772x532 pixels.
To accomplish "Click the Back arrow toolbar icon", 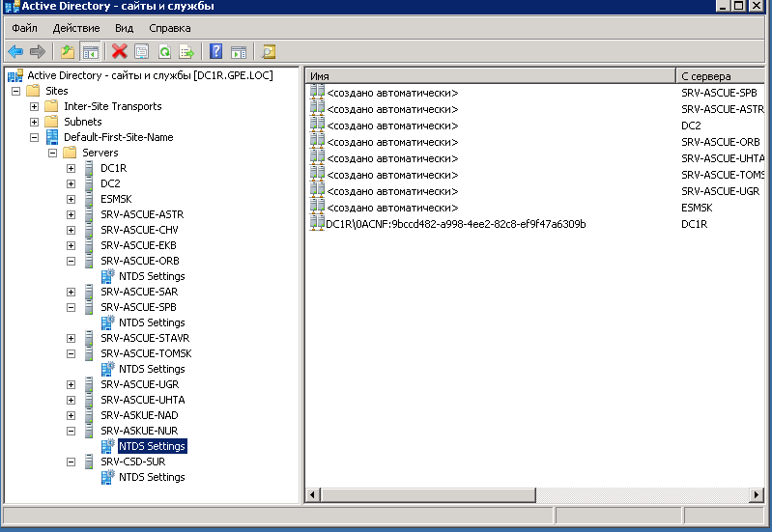I will click(15, 52).
